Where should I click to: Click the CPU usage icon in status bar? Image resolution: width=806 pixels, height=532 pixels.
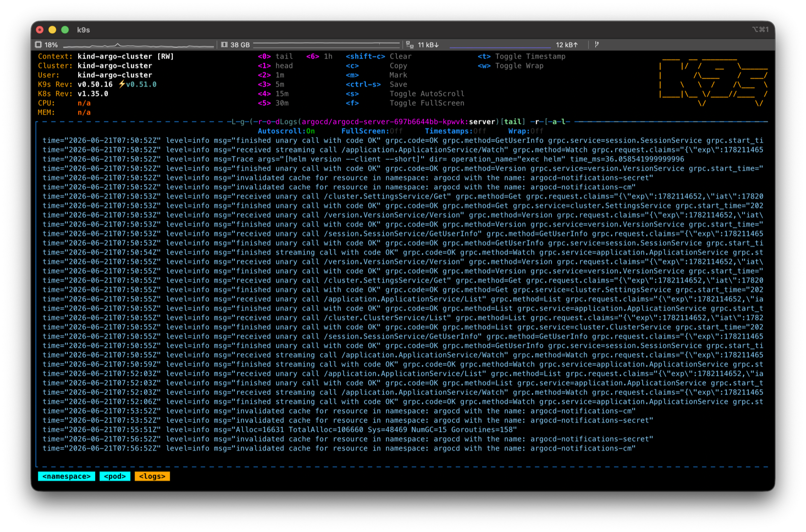pos(38,45)
